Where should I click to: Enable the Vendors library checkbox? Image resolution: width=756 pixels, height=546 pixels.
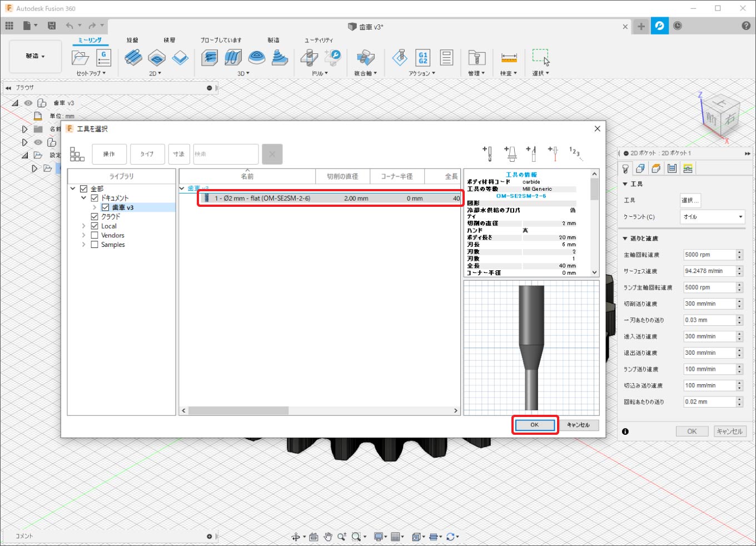point(94,235)
